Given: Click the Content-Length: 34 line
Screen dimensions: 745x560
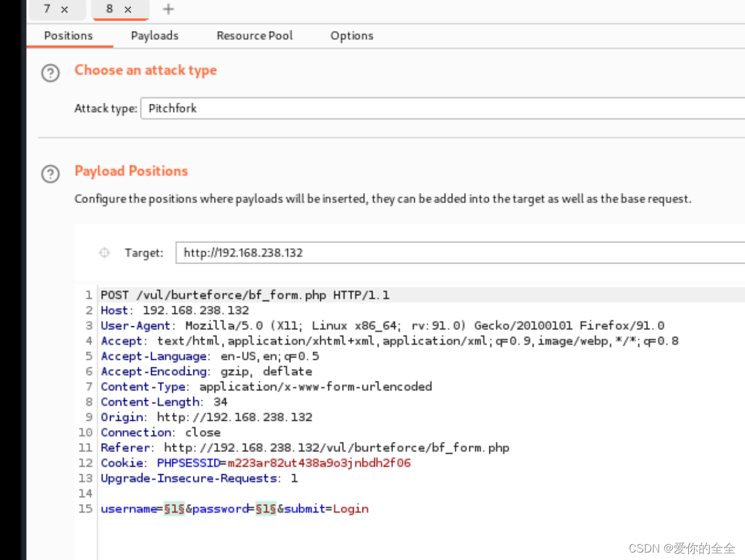Looking at the screenshot, I should coord(164,402).
